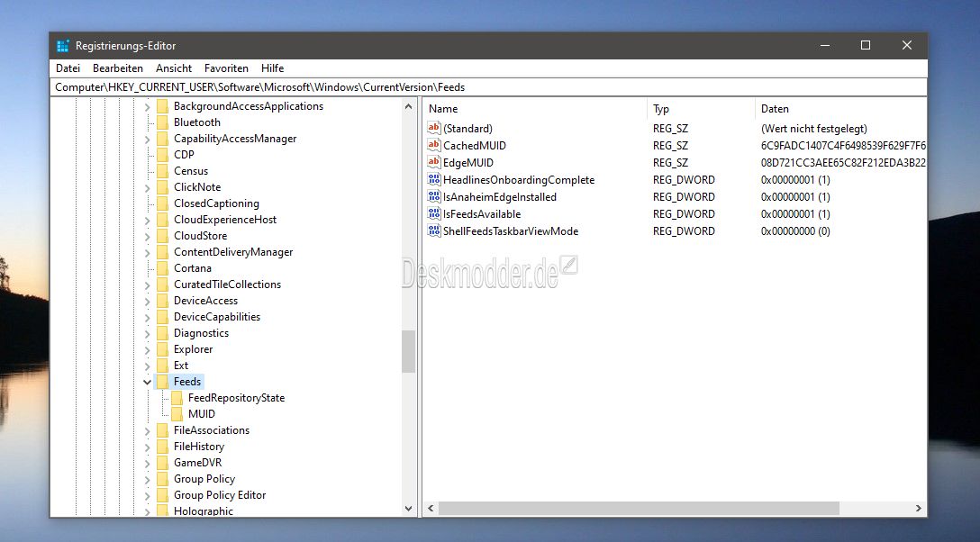
Task: Expand the CloudStore key
Action: 148,237
